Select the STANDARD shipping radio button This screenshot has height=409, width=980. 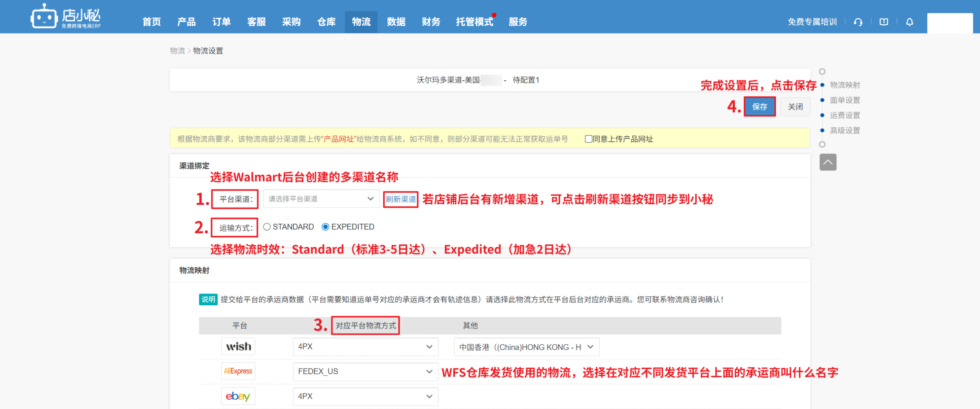pos(267,227)
